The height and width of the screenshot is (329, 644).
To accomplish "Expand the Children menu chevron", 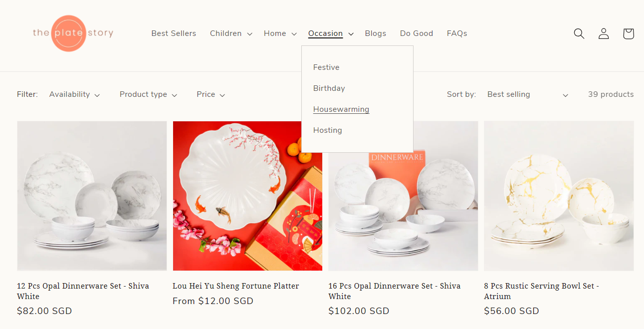I will [x=249, y=34].
